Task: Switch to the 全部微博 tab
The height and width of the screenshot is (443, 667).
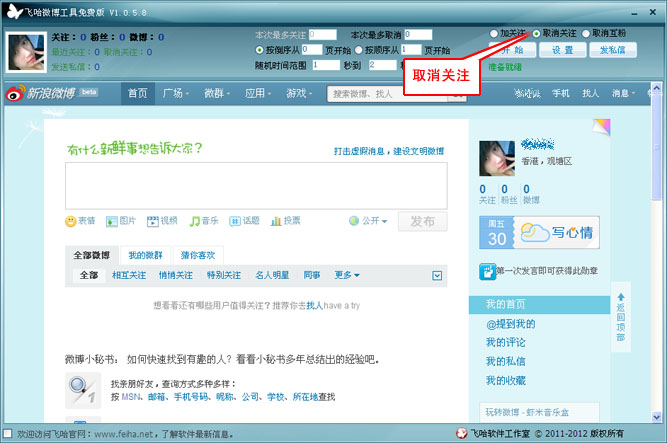Action: tap(91, 255)
